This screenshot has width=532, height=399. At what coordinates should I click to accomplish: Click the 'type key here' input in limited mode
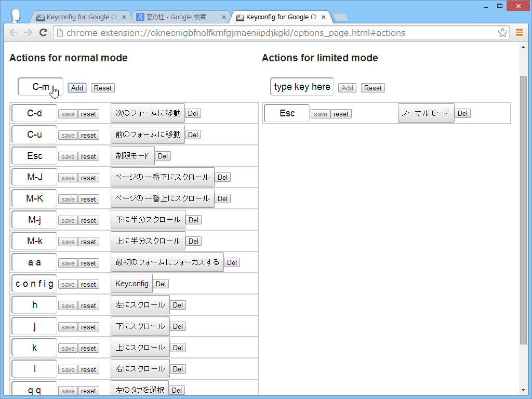tap(302, 87)
